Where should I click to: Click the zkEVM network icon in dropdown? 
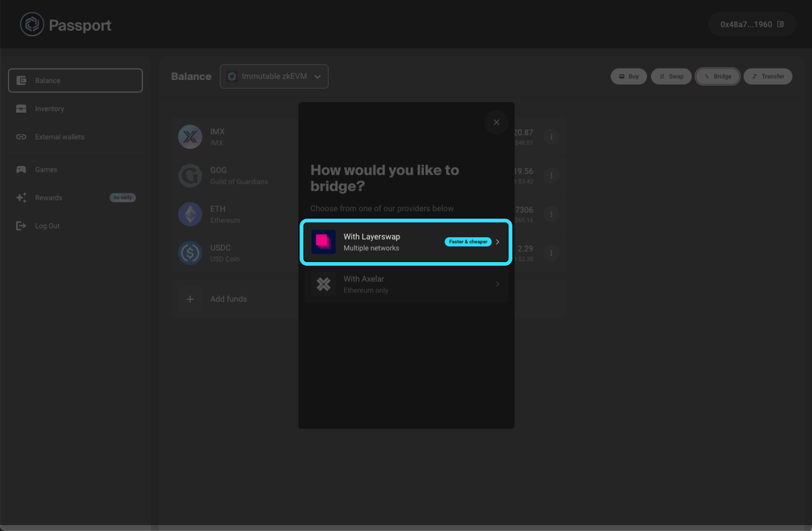tap(232, 77)
